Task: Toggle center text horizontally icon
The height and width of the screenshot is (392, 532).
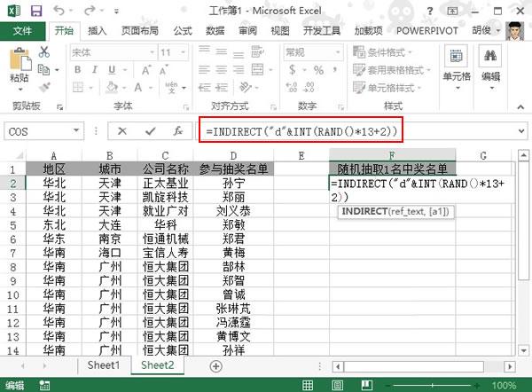Action: (221, 70)
